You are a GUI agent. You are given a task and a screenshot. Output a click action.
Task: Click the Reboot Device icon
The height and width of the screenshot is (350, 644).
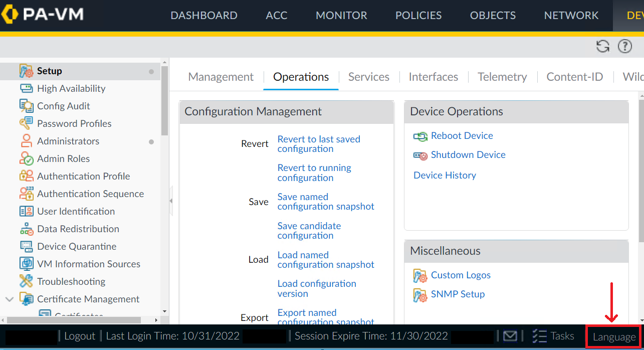[420, 136]
